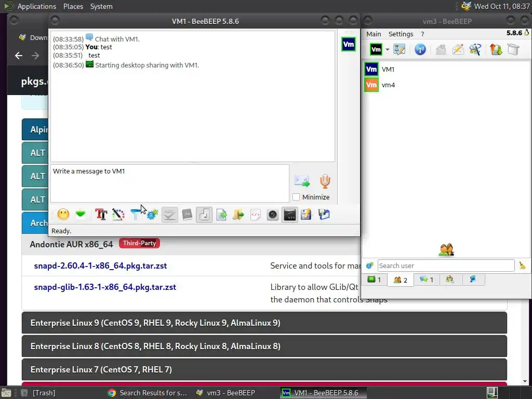Click the blue funnel filter icon
Viewport: 532px width, 399px height.
click(135, 215)
